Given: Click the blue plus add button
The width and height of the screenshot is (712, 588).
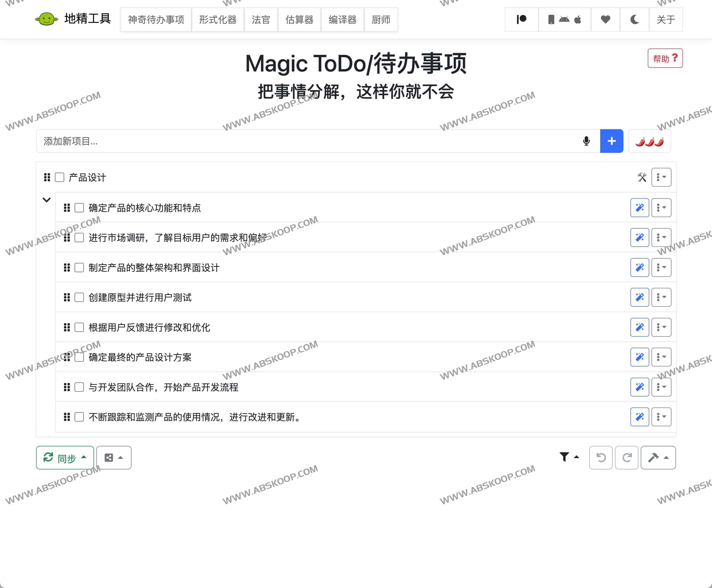Looking at the screenshot, I should coord(611,141).
